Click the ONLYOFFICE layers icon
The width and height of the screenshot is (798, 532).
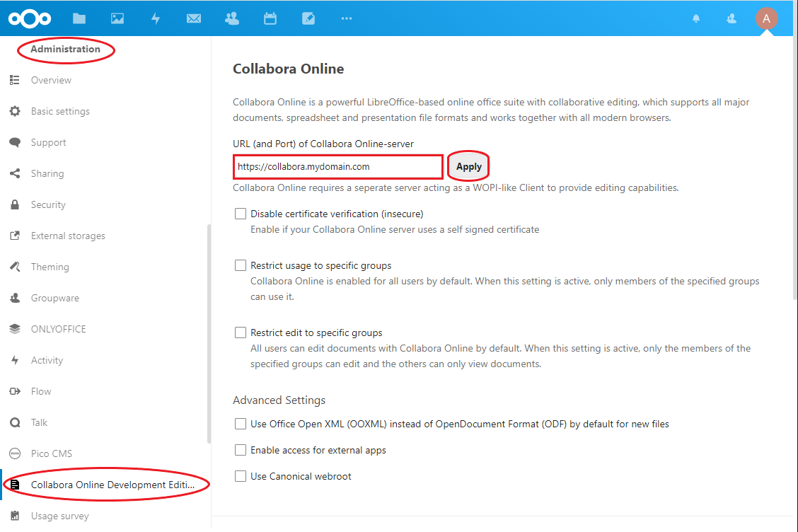(x=15, y=329)
